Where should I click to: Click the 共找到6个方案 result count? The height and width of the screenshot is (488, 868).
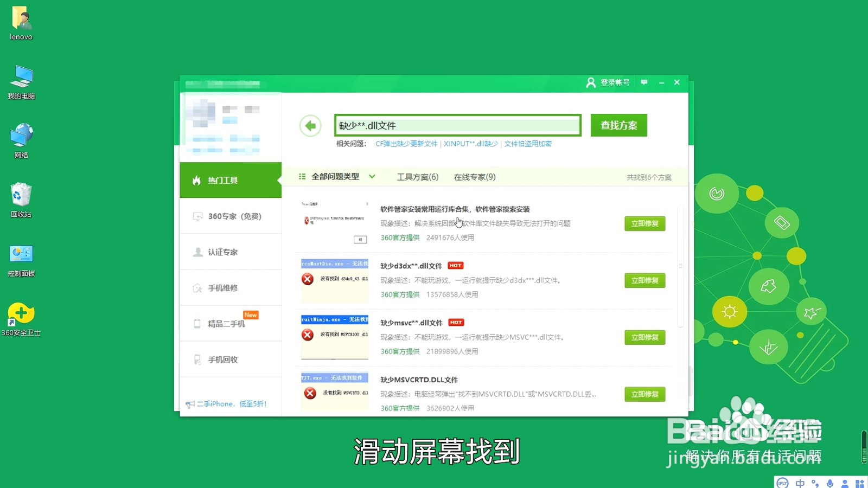click(x=649, y=177)
